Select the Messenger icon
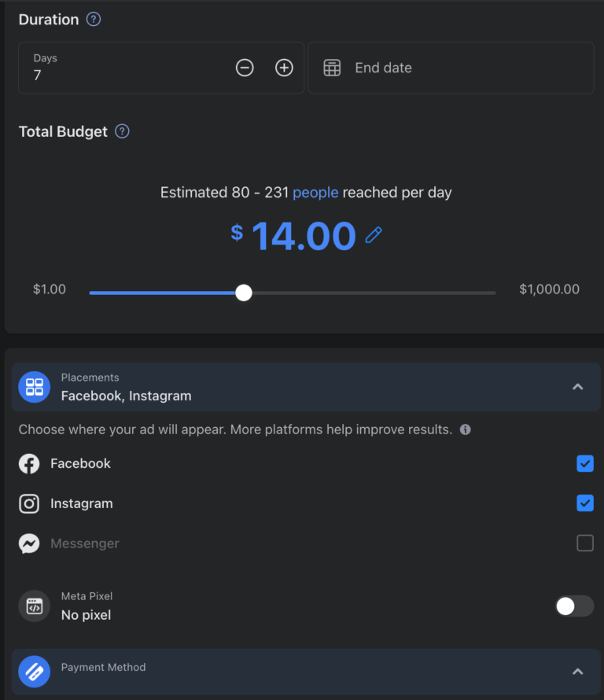Screen dimensions: 604x700 28,543
